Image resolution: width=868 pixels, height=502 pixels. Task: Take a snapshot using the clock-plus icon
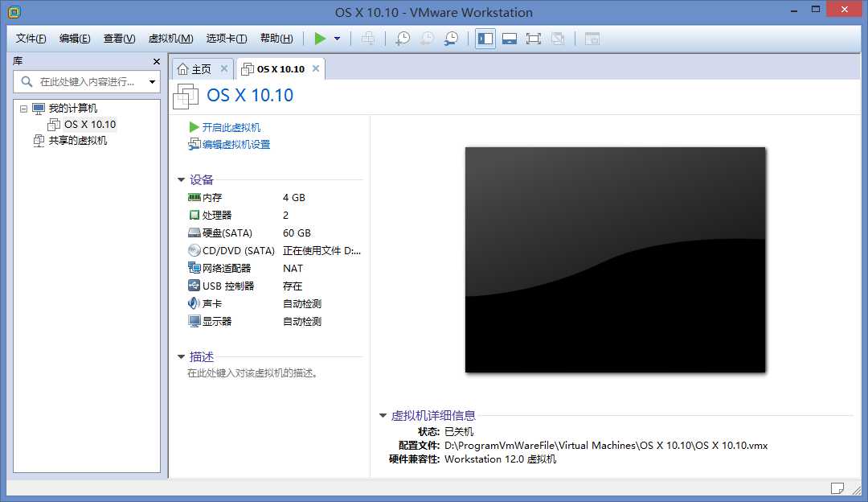403,39
